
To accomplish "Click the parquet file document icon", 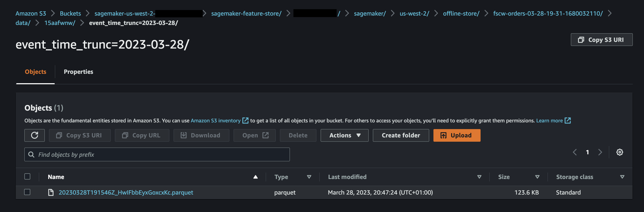I will pyautogui.click(x=51, y=192).
